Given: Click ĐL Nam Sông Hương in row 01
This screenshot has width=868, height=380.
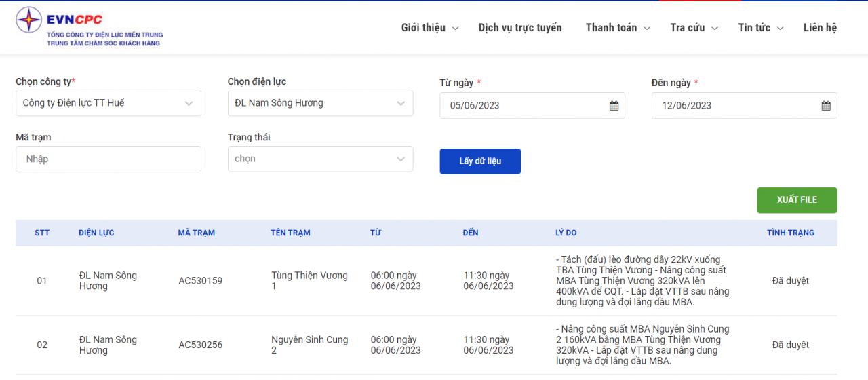Looking at the screenshot, I should coord(108,281).
